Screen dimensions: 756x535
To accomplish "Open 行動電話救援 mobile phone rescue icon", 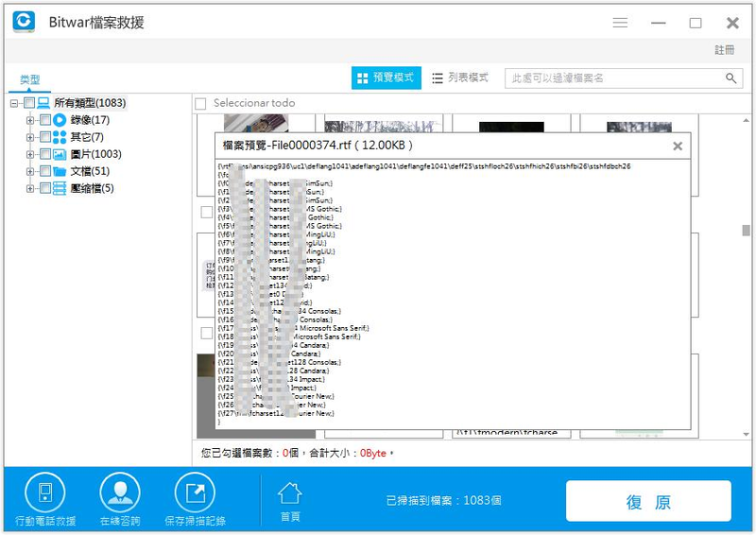I will pos(45,492).
